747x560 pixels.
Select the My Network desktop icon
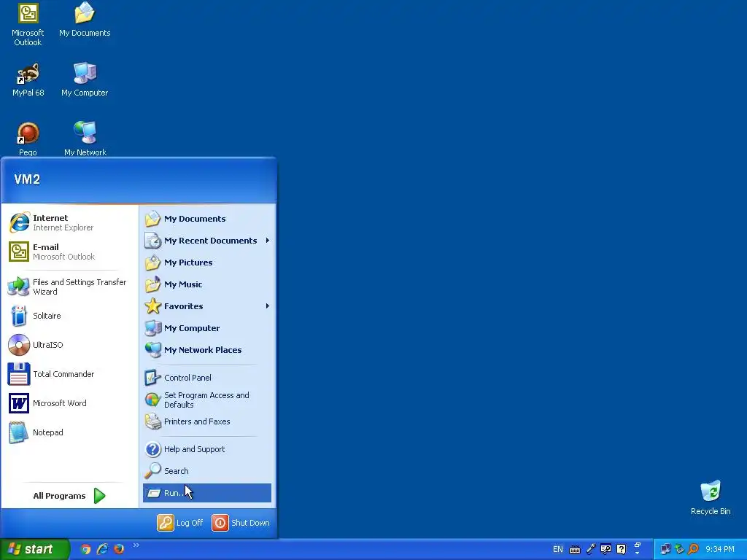(x=85, y=139)
